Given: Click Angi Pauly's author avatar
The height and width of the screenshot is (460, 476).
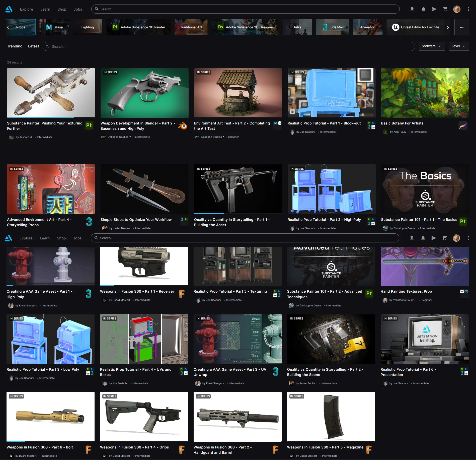Looking at the screenshot, I should point(385,132).
